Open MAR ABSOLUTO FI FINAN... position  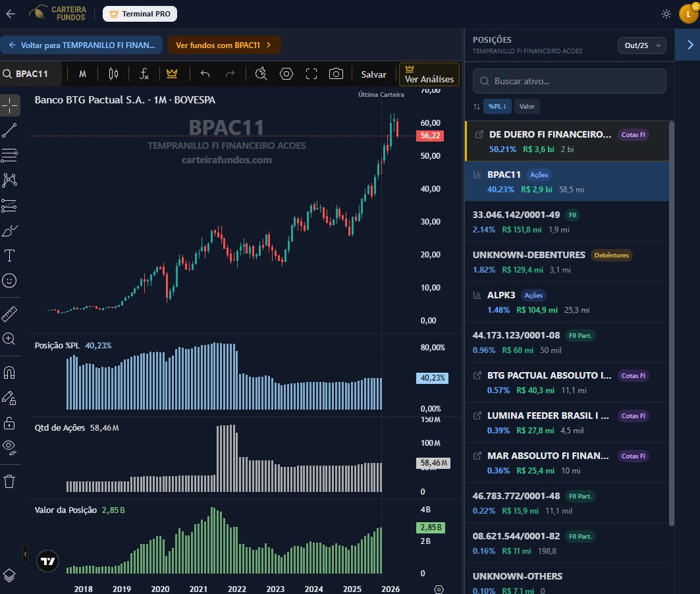click(567, 463)
